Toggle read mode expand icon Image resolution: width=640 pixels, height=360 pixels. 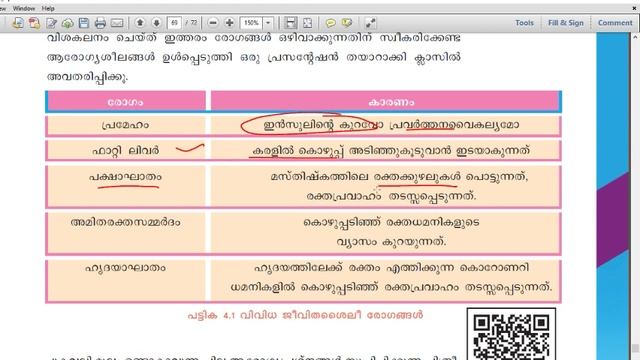[x=371, y=23]
